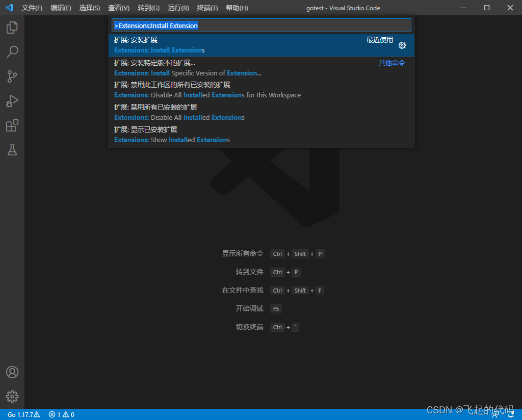Select 扩展: 禁用所有已安装的扩展 command
This screenshot has width=522, height=420.
pos(262,113)
